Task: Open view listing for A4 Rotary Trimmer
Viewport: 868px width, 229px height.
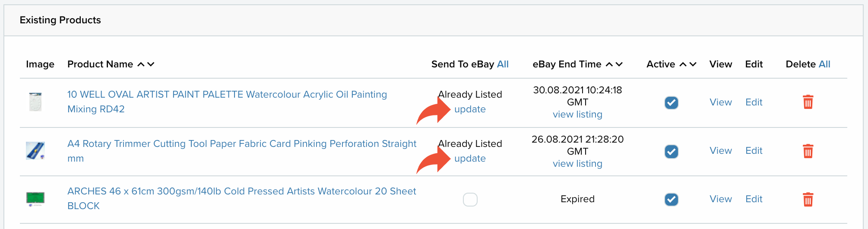Action: pyautogui.click(x=577, y=164)
